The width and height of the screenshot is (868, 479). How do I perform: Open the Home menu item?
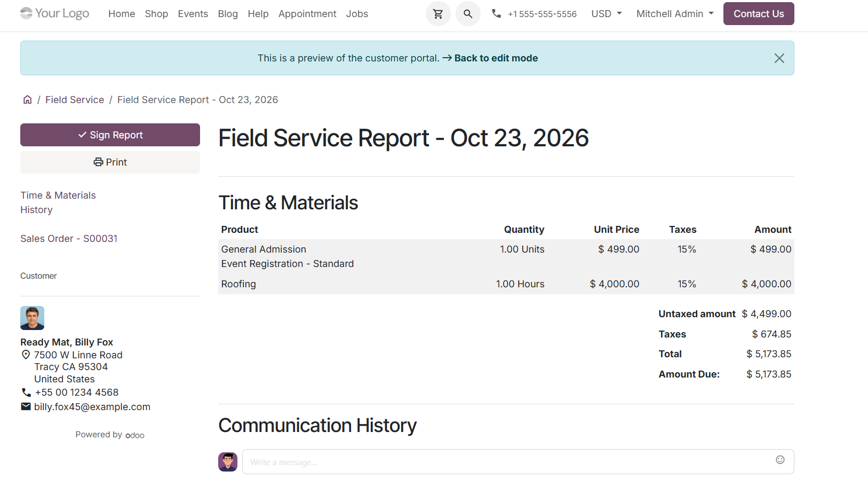pyautogui.click(x=122, y=14)
